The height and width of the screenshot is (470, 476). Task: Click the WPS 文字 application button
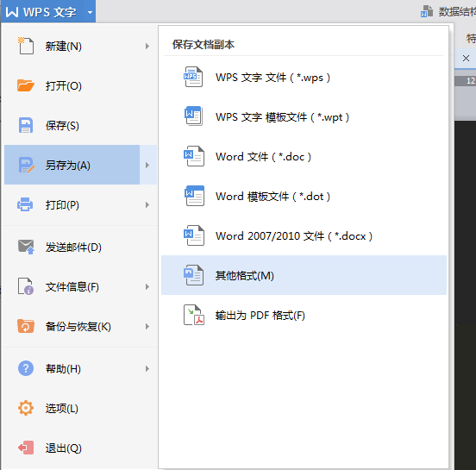point(48,11)
